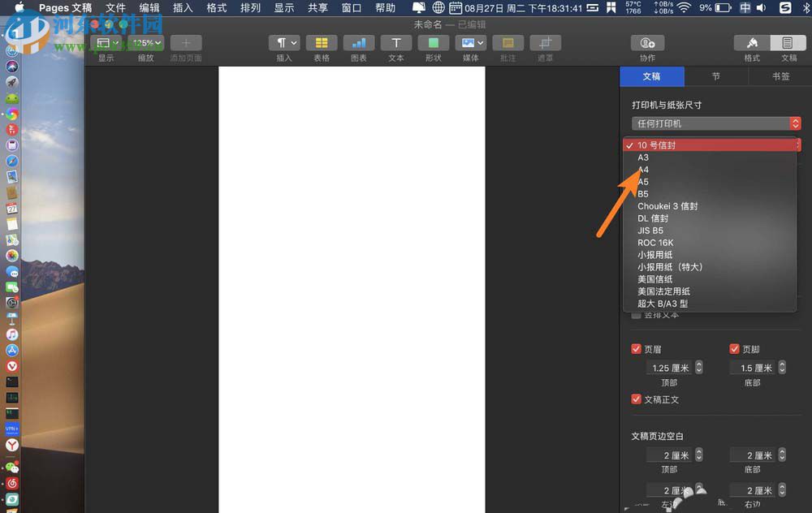The image size is (812, 513).
Task: Switch to the 书签 bookmarks tab
Action: [x=780, y=76]
